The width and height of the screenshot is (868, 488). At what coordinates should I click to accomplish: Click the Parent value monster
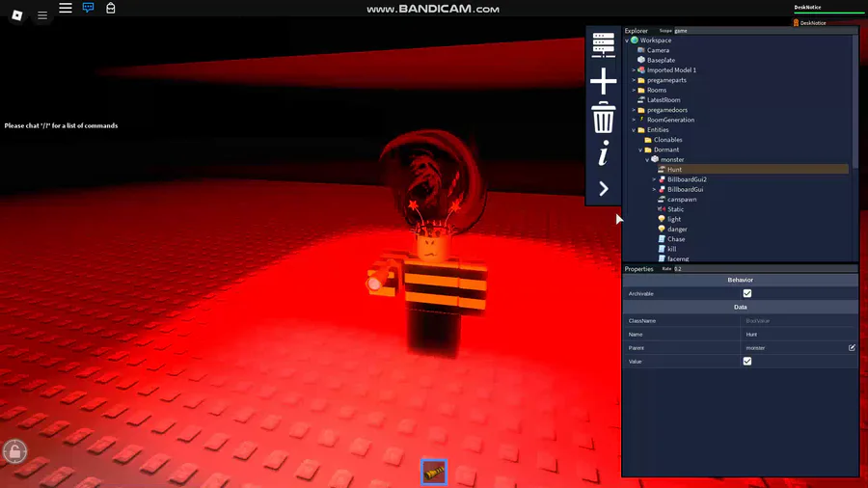point(755,348)
